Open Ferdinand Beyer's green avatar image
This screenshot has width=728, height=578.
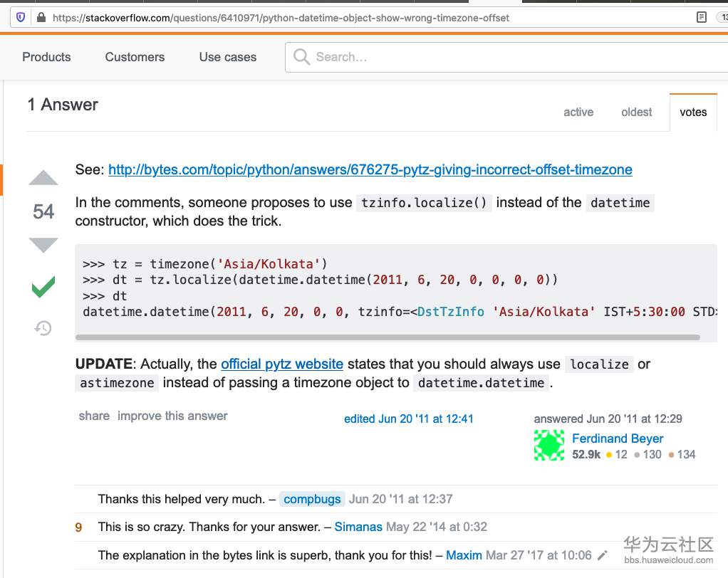(x=549, y=446)
